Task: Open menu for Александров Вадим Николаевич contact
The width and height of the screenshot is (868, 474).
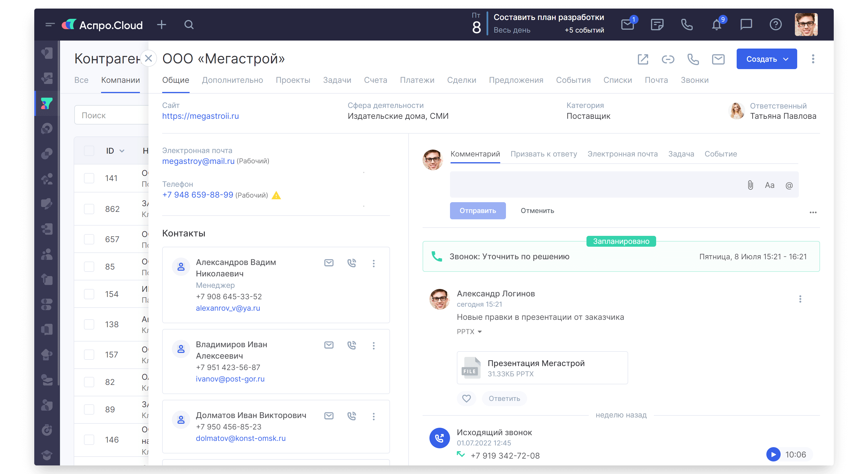Action: coord(373,264)
